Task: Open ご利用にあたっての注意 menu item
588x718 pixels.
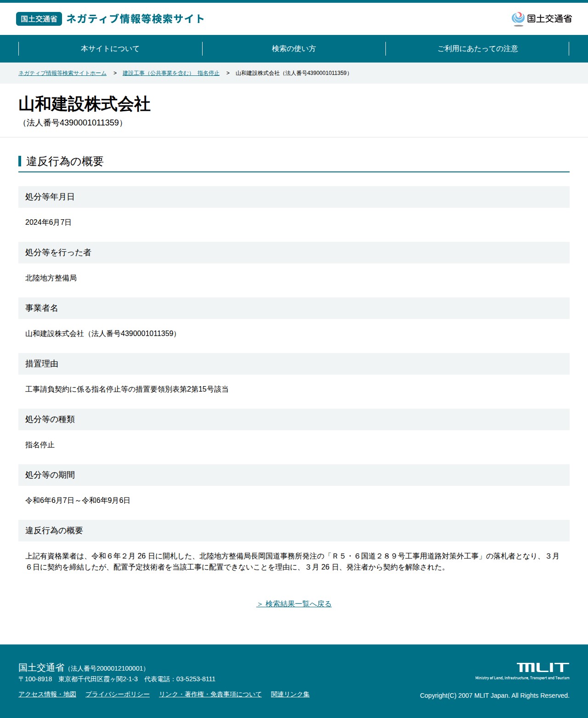Action: click(x=478, y=49)
